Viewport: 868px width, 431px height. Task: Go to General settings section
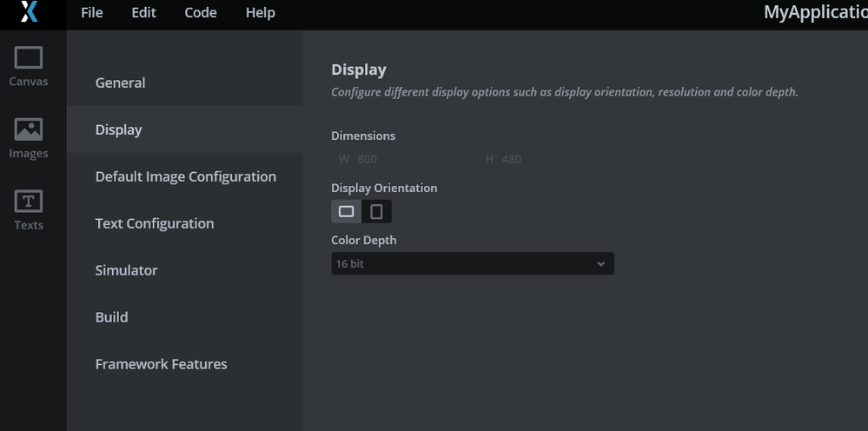point(184,83)
